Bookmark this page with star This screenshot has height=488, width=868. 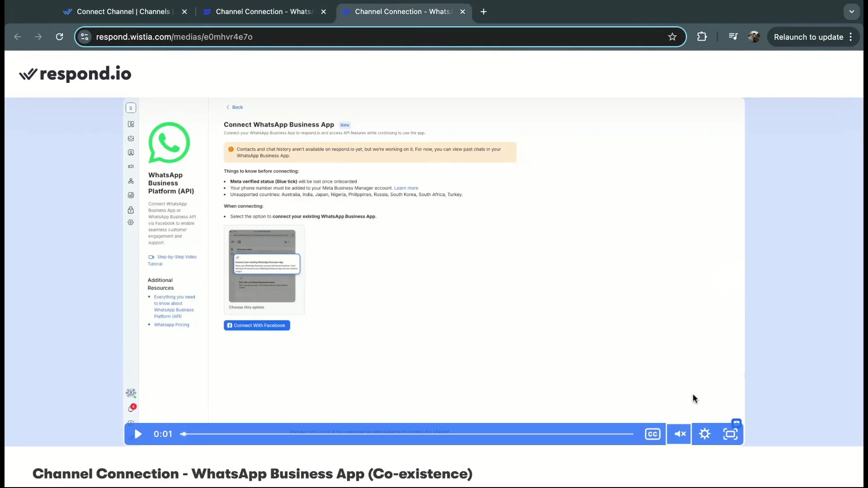pos(672,37)
